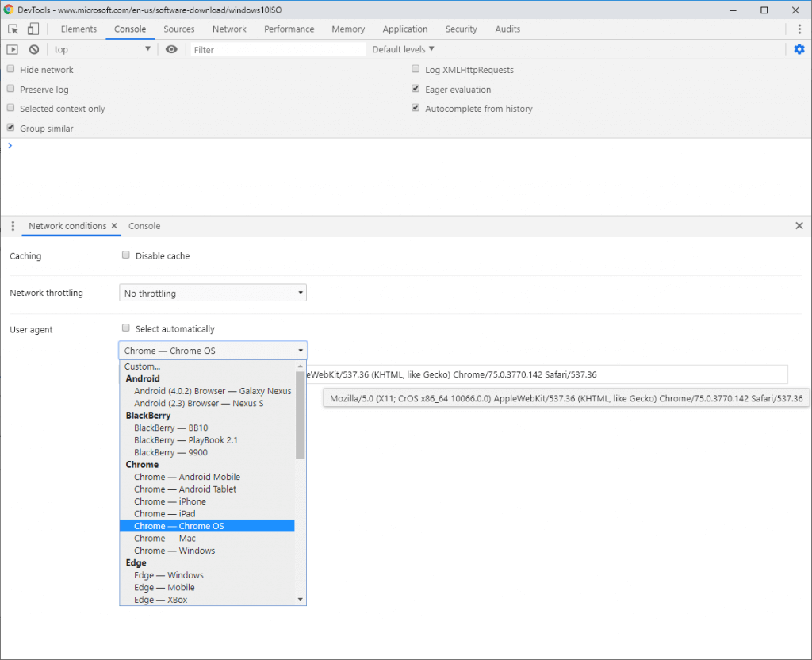The height and width of the screenshot is (660, 812).
Task: Click the console prompt arrow line
Action: pyautogui.click(x=406, y=146)
